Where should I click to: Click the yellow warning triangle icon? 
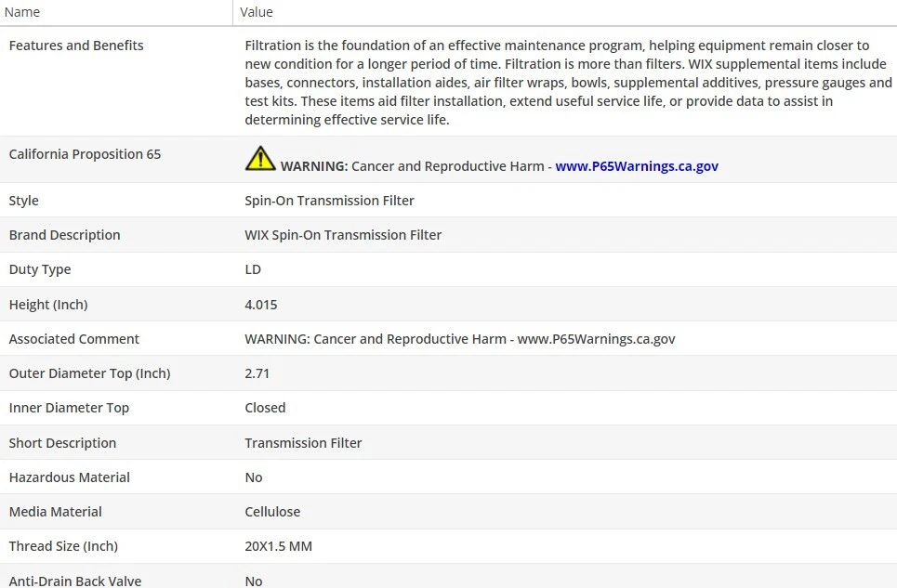[x=260, y=159]
